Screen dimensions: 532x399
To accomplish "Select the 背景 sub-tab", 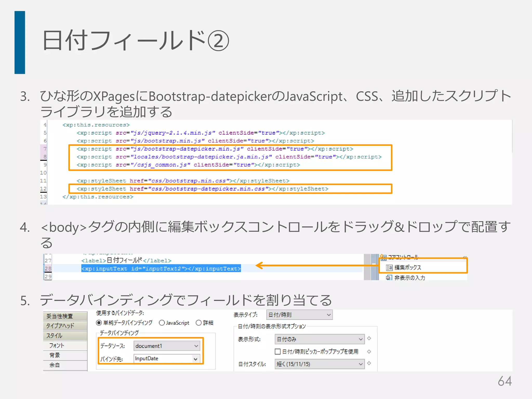I will (65, 355).
